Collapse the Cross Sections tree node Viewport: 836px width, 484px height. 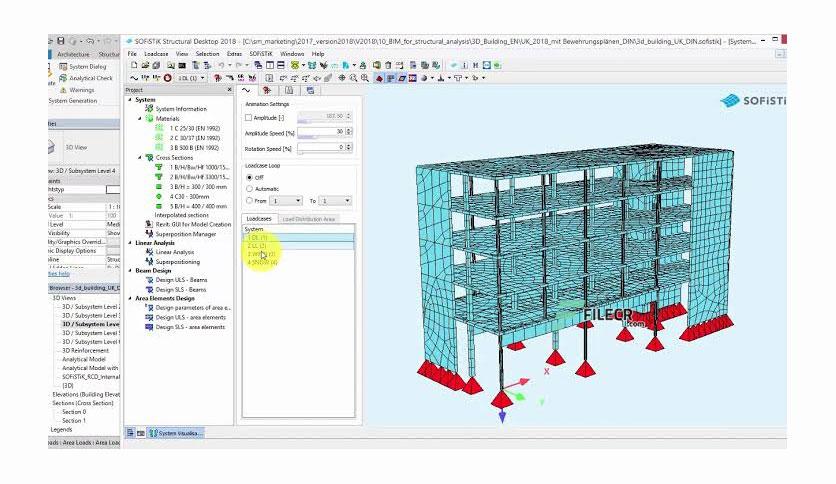click(140, 158)
